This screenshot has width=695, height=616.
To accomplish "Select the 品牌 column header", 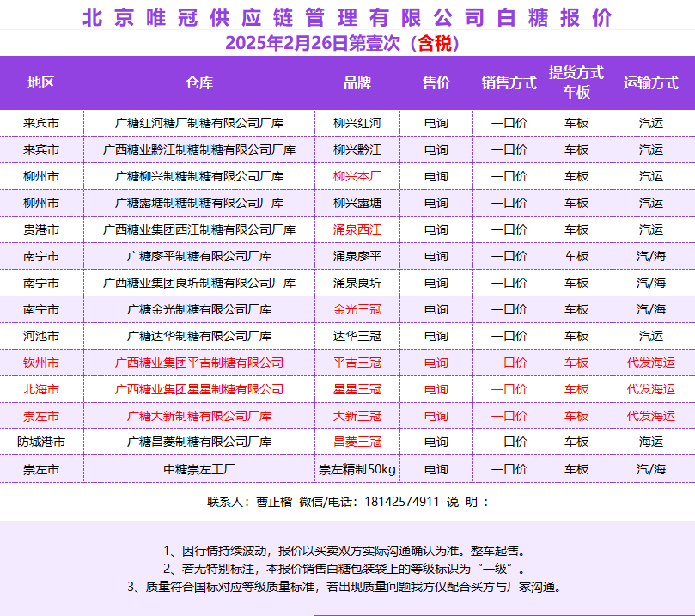I will coord(357,82).
